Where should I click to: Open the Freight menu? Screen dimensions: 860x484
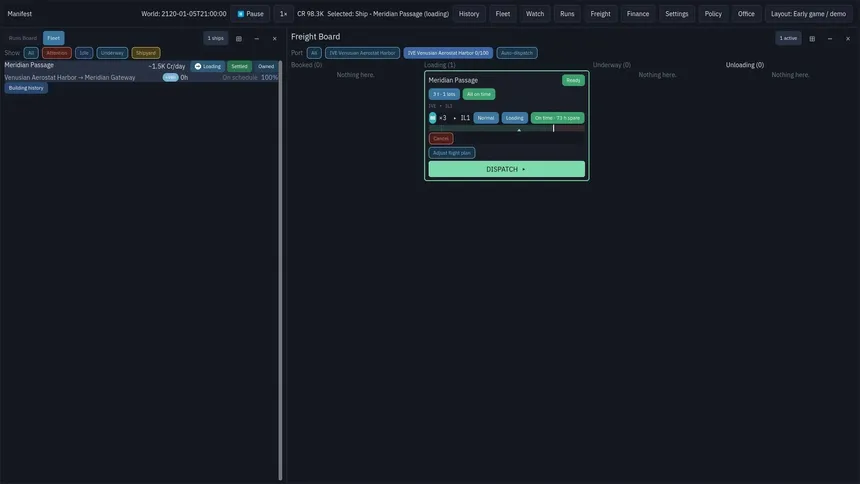(x=600, y=14)
